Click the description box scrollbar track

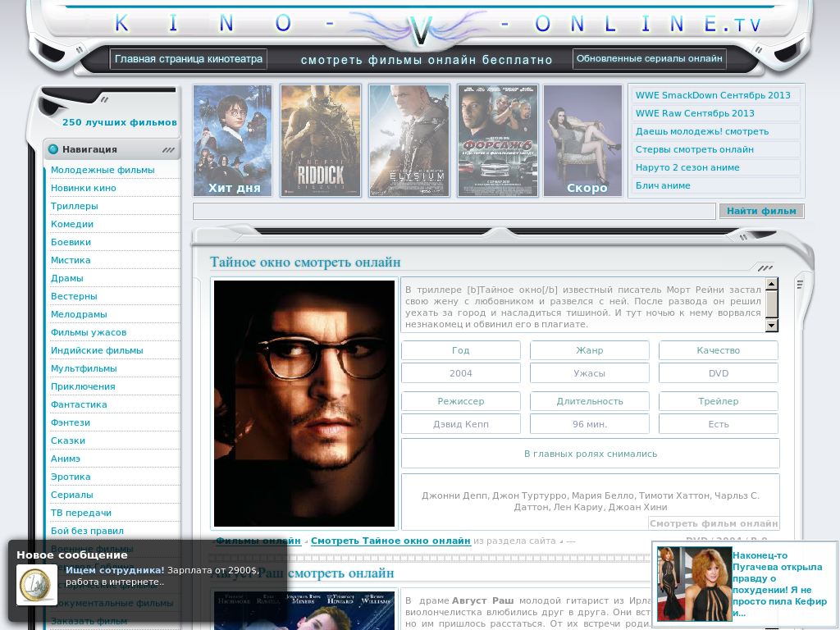pos(771,304)
